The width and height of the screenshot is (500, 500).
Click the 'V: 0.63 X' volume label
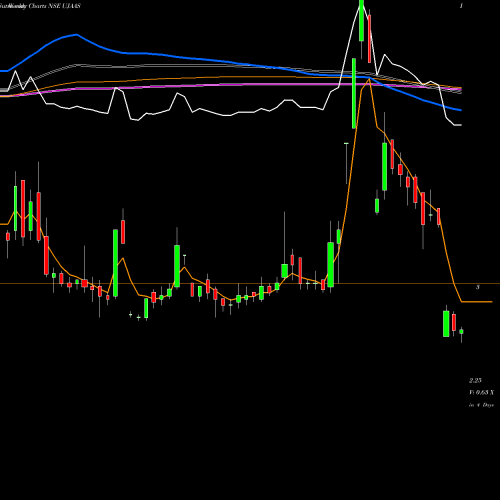(x=481, y=393)
